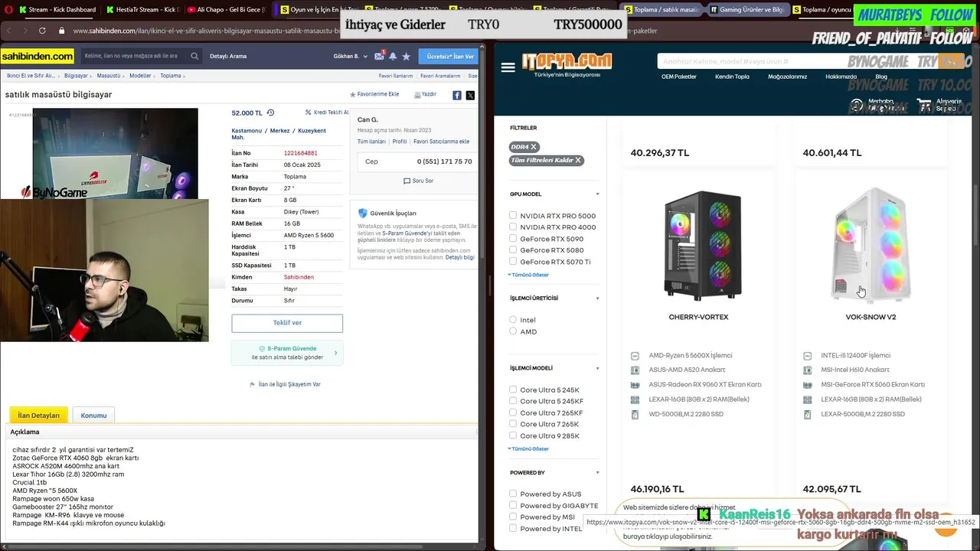Check Powered by ASUS filter
980x551 pixels.
(x=513, y=494)
